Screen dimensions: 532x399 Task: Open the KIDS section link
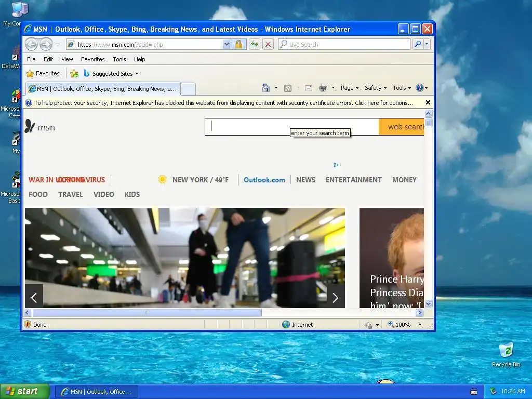pos(132,194)
